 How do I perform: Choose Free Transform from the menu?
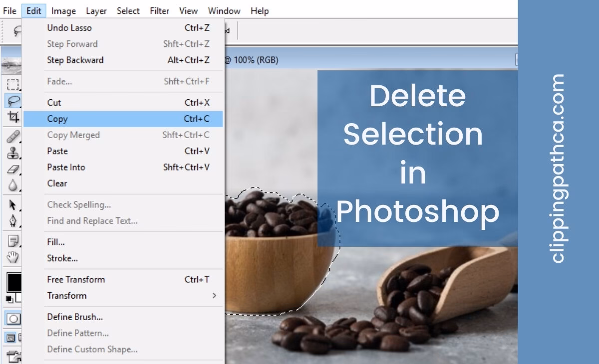pos(75,279)
